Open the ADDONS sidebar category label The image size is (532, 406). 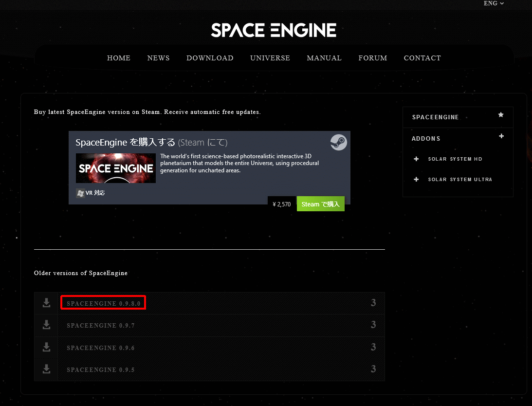point(426,139)
